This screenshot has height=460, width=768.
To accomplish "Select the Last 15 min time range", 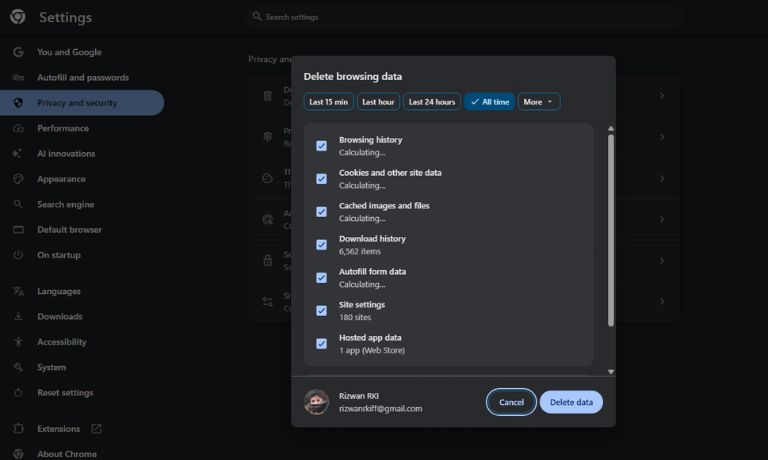I will [x=328, y=102].
